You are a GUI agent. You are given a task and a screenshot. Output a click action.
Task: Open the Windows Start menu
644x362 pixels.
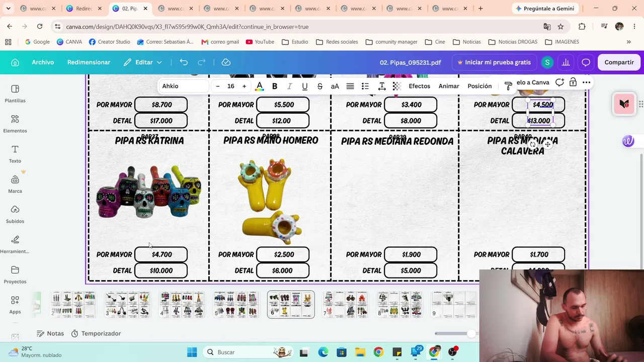click(192, 352)
